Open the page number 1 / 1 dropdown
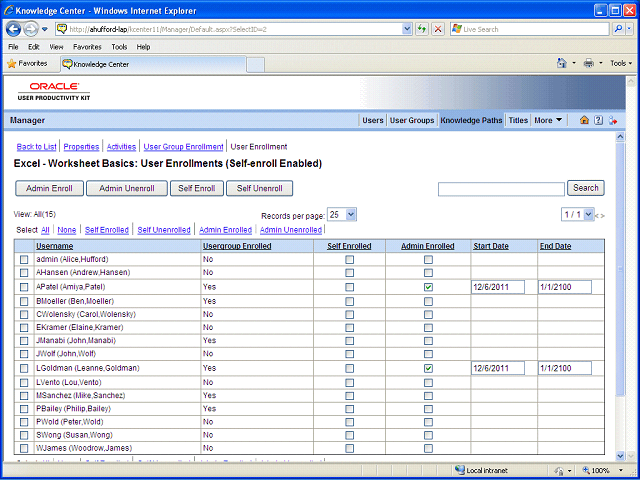 point(577,215)
